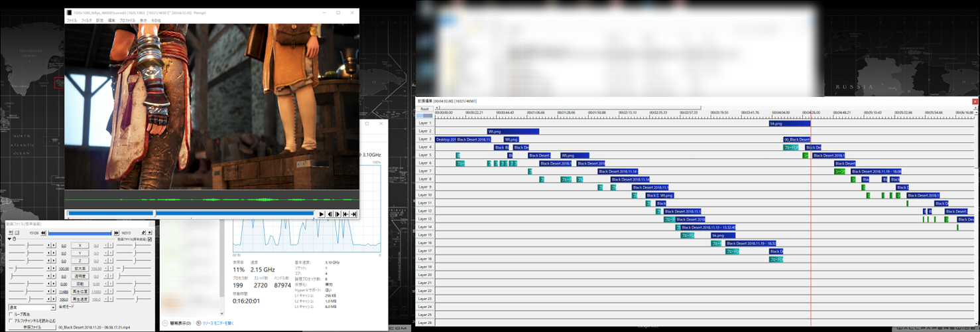Toggle Layer 1 in the timeline
This screenshot has height=332, width=980.
point(424,123)
